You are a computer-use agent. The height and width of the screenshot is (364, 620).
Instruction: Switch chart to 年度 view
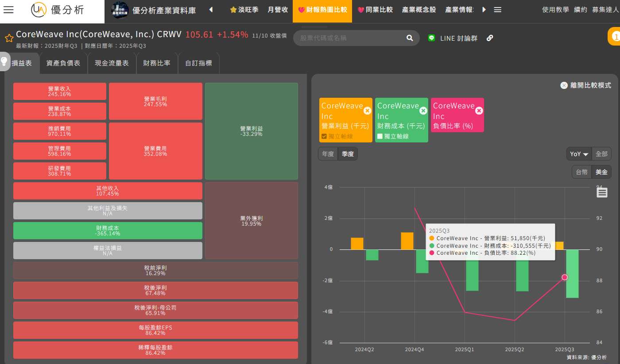328,154
